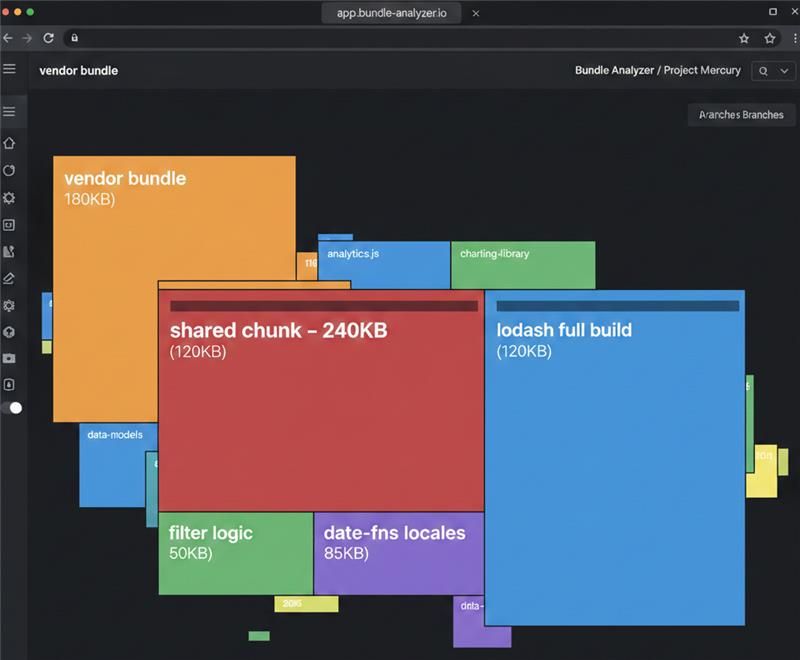Click the circular refresh icon in the sidebar

9,171
